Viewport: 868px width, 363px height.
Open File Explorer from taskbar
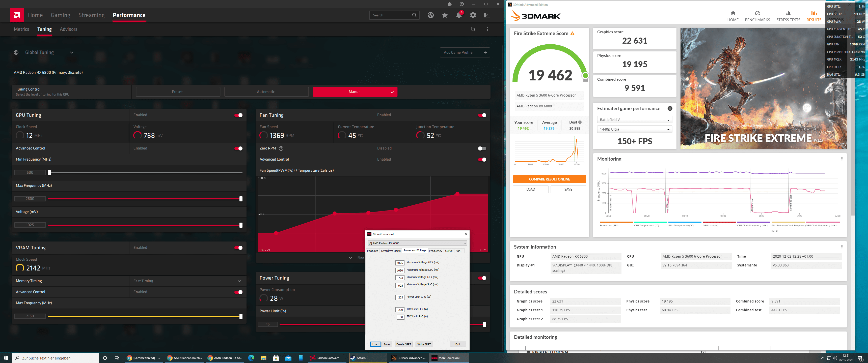click(263, 358)
